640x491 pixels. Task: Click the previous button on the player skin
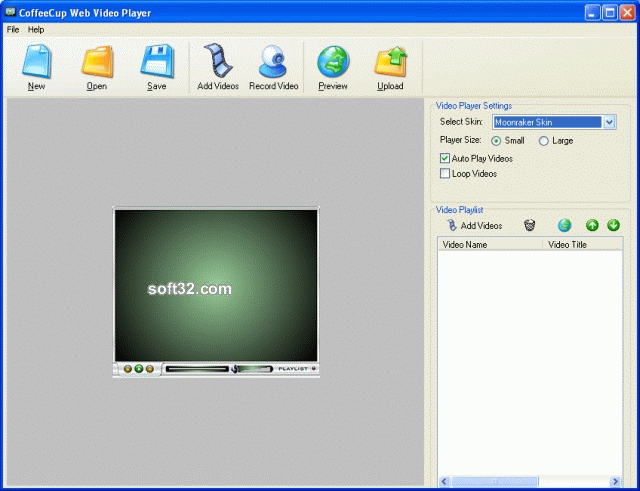click(128, 369)
